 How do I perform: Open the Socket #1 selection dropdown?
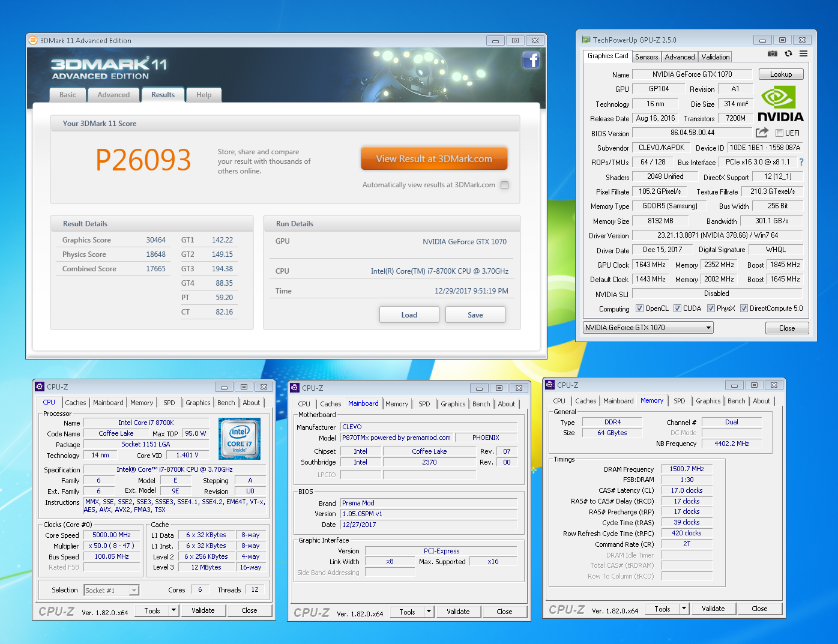(111, 590)
